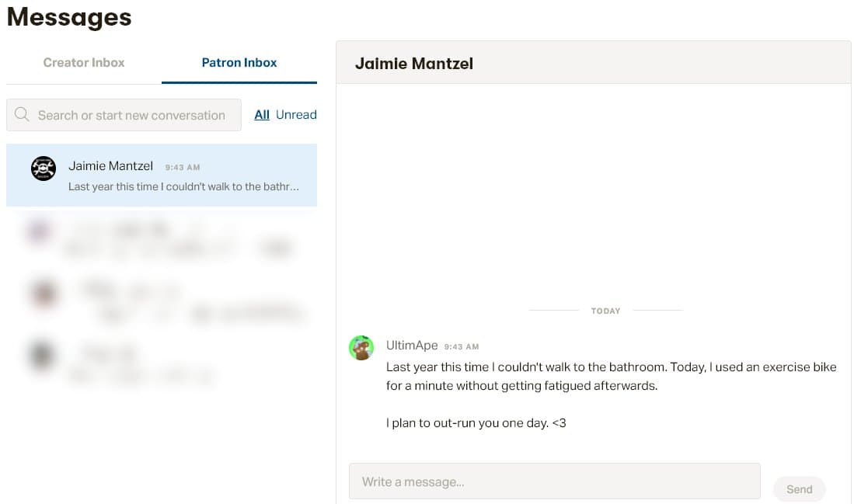Open the highlighted Jaimie Mantzel conversation

click(x=163, y=175)
